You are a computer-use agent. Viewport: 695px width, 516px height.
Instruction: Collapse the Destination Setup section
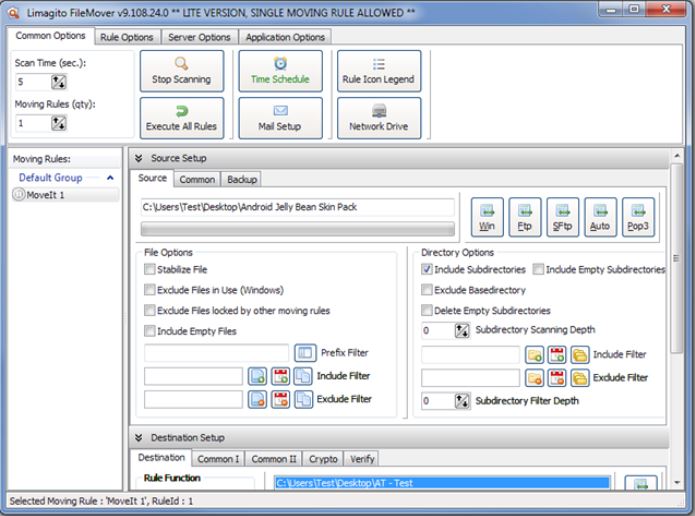click(139, 438)
